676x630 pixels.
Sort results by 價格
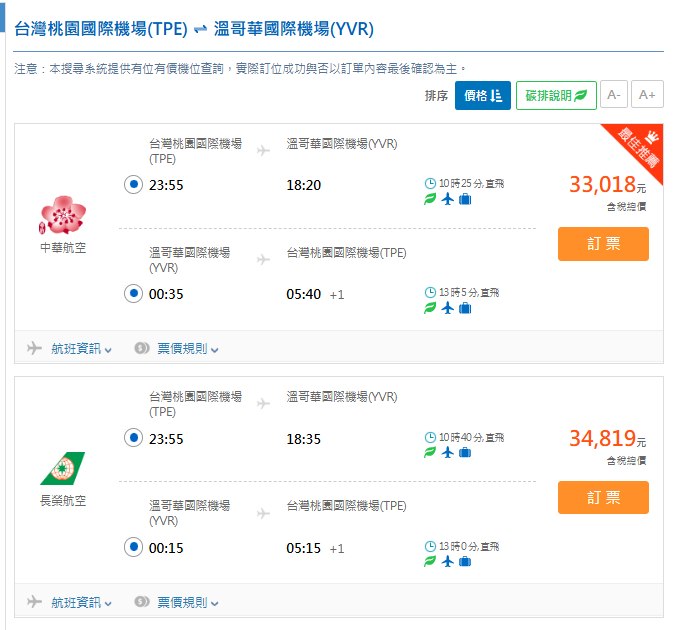coord(482,96)
